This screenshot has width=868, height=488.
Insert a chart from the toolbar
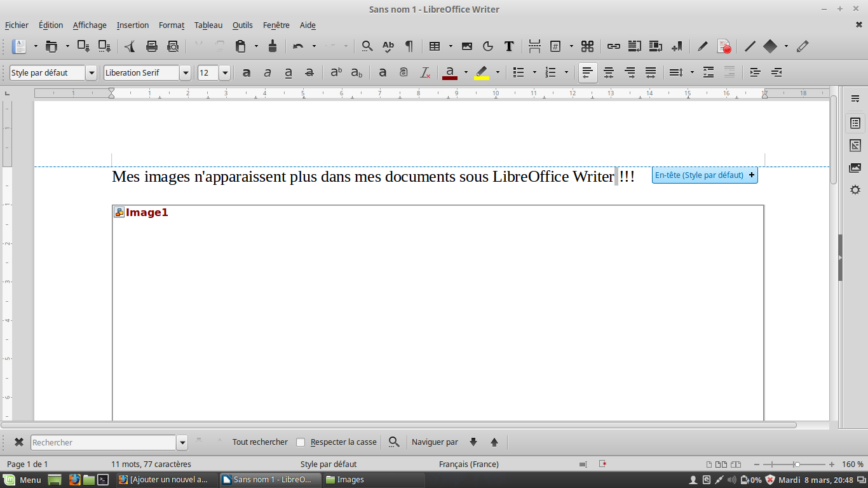[x=488, y=46]
